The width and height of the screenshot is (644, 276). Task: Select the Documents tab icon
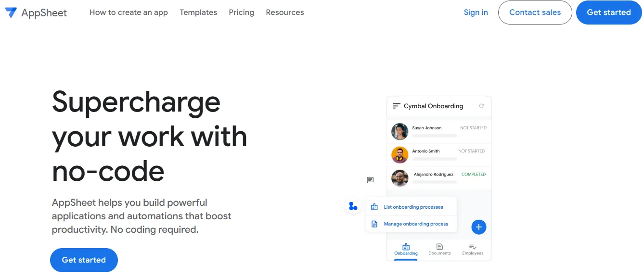coord(439,247)
